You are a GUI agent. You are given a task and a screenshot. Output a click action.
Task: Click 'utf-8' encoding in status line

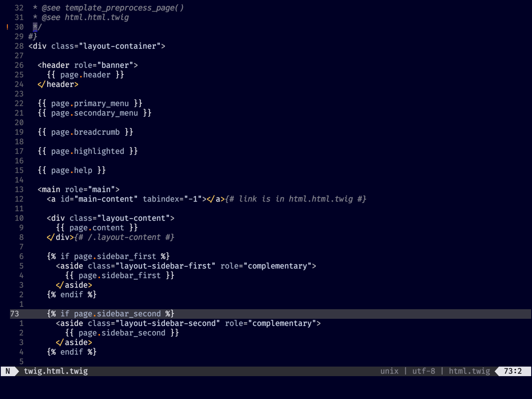[x=424, y=371]
